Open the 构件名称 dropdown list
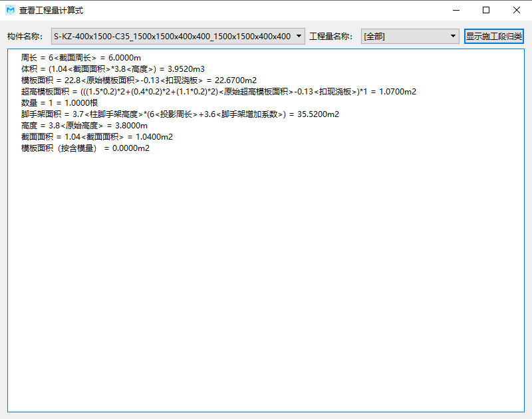The height and width of the screenshot is (419, 532). pos(178,37)
